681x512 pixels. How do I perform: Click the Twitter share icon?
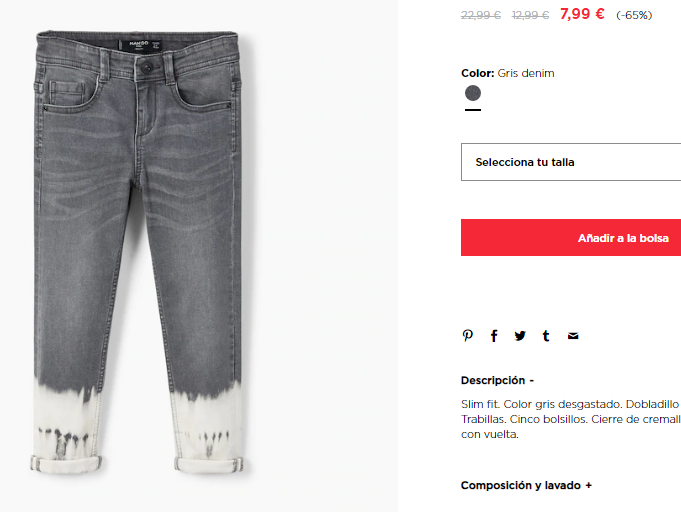click(x=520, y=336)
